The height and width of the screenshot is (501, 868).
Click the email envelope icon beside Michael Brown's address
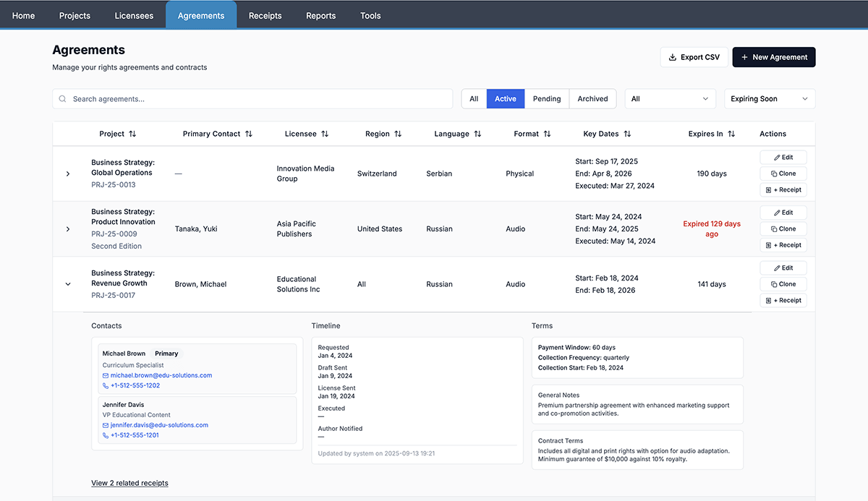[x=104, y=375]
